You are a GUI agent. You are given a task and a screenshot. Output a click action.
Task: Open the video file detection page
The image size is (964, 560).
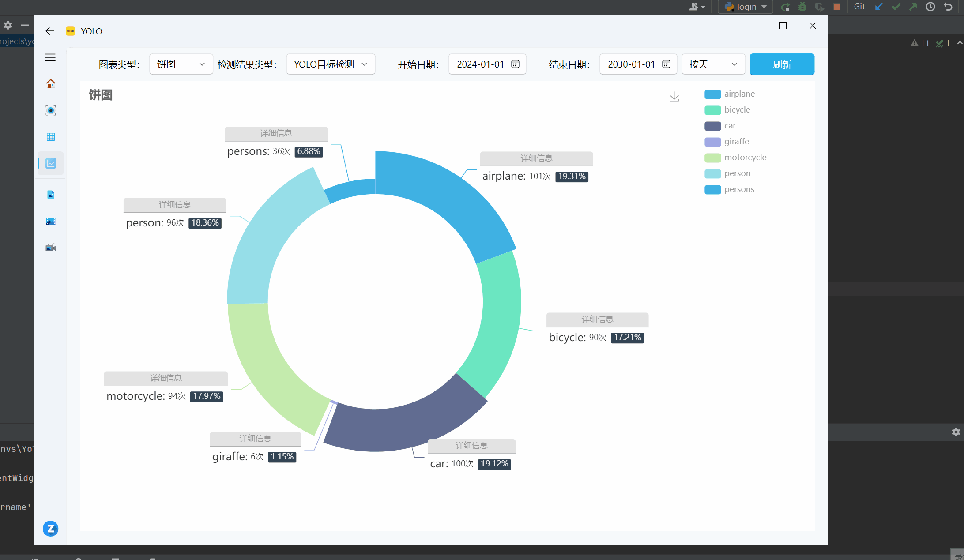tap(51, 221)
